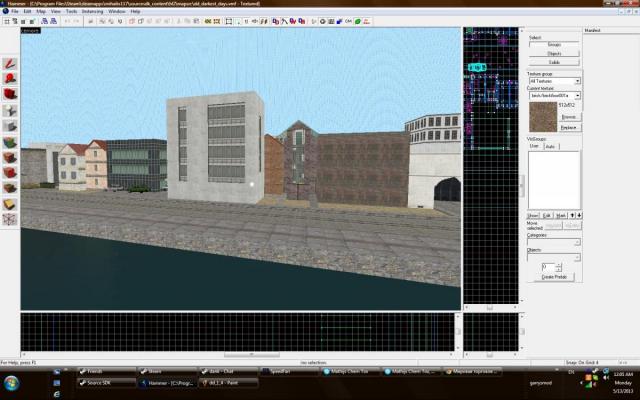Open the Categories dropdown list
Image resolution: width=640 pixels, height=400 pixels.
[554, 242]
